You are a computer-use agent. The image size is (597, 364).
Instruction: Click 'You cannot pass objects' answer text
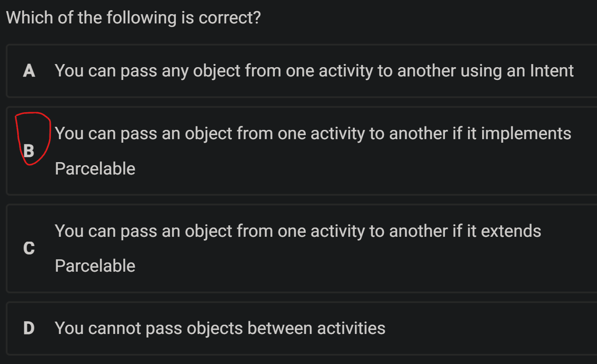point(220,328)
